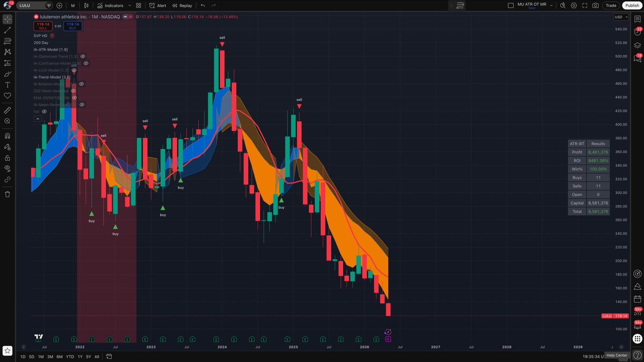Open the M interval selector
The height and width of the screenshot is (362, 644).
point(73,5)
